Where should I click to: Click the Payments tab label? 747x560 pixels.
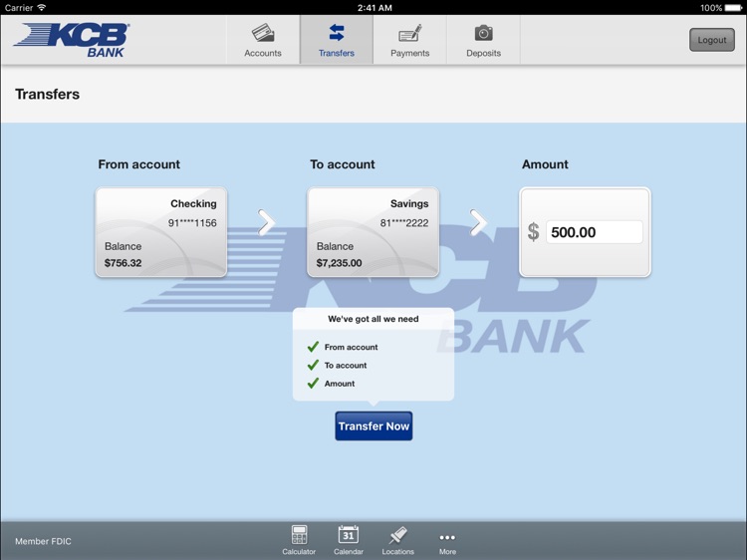tap(409, 53)
